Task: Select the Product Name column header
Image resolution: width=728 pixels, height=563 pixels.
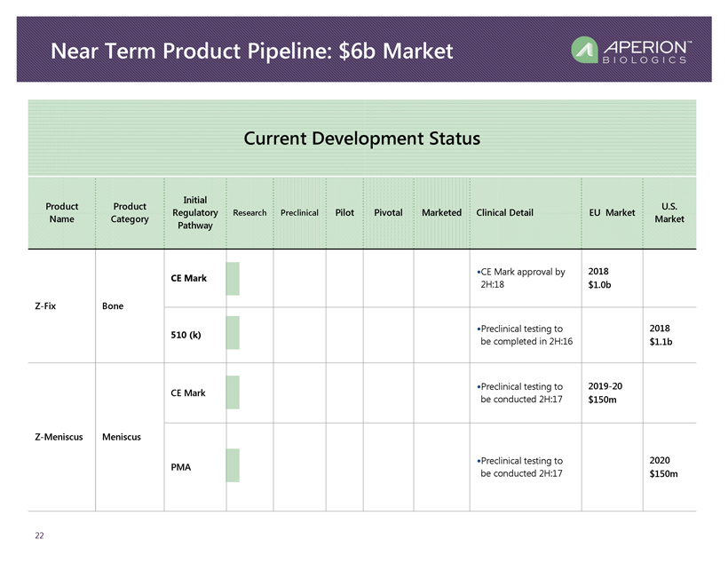Action: [x=62, y=213]
